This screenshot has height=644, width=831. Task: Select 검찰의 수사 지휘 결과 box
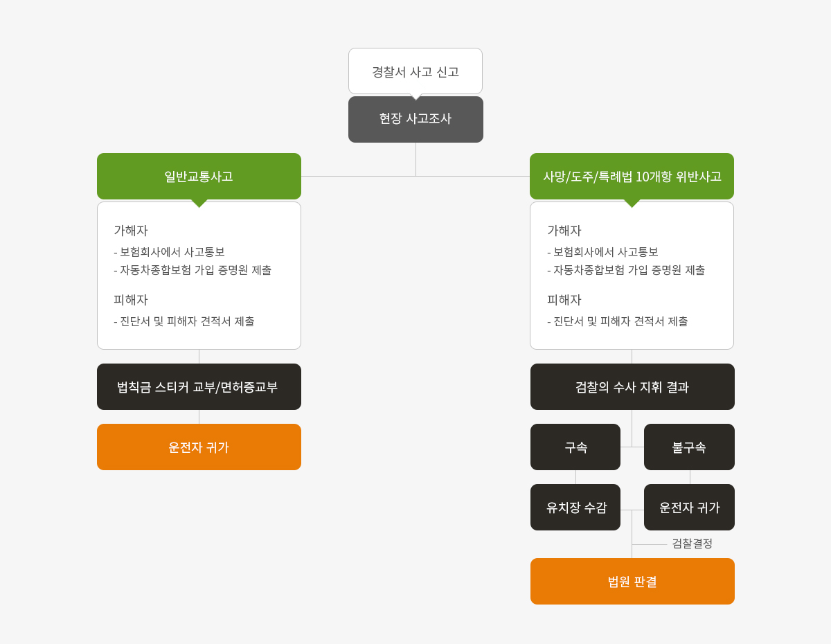tap(632, 386)
